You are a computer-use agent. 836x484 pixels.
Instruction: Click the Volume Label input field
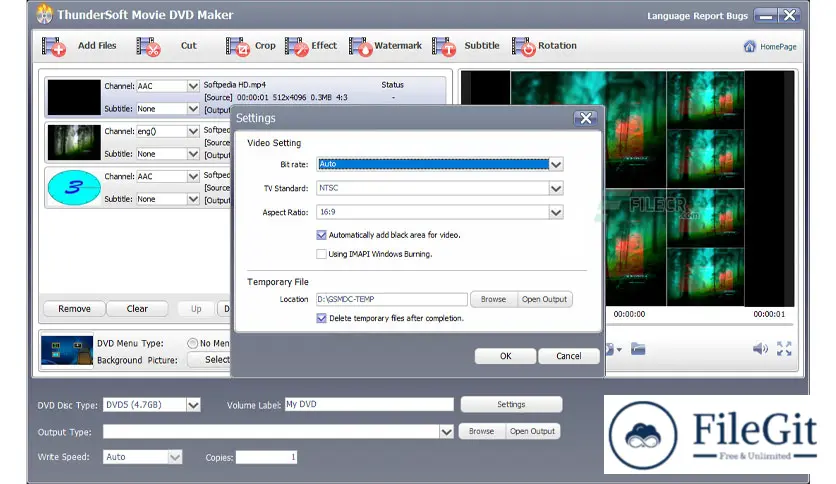(x=369, y=405)
